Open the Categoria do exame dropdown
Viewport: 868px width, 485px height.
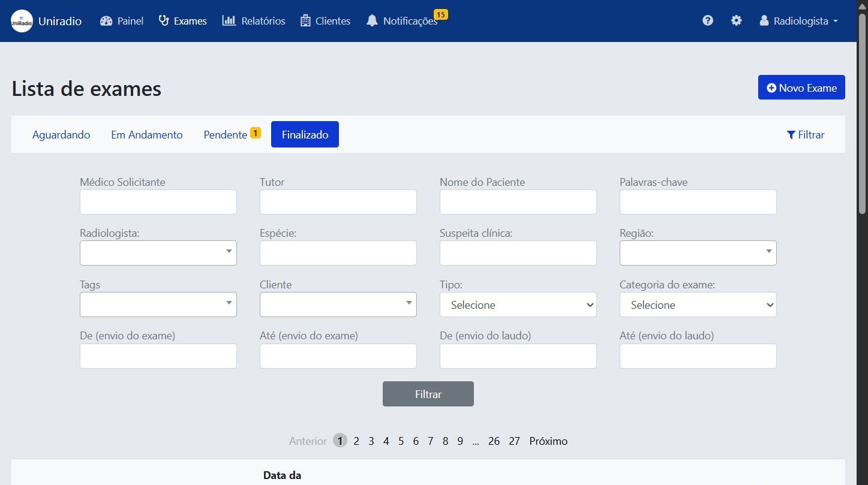pyautogui.click(x=698, y=305)
